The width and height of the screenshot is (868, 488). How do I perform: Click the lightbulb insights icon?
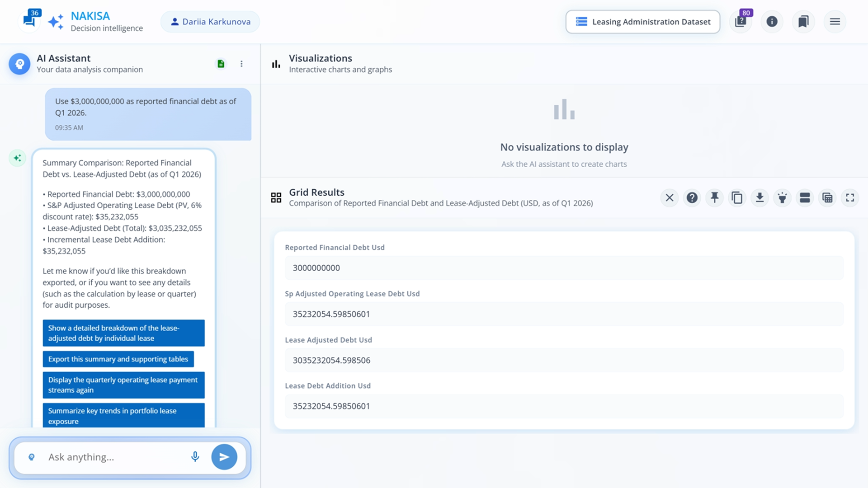coord(782,197)
